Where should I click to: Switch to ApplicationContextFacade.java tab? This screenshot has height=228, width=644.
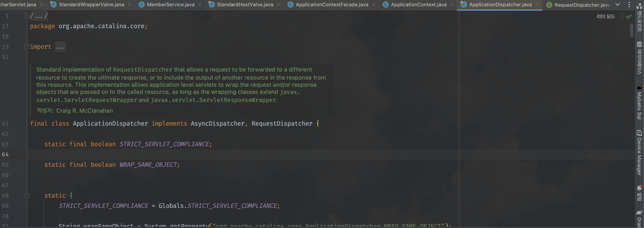[x=332, y=4]
